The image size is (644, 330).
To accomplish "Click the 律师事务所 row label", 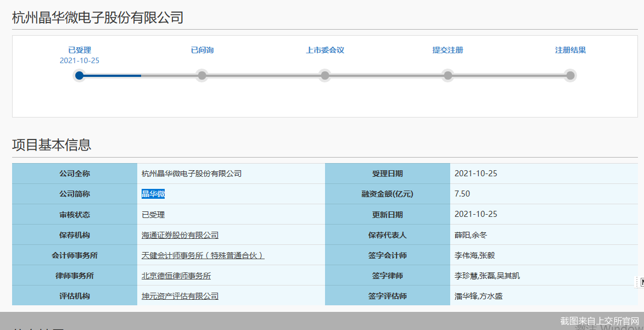I will (x=74, y=276).
